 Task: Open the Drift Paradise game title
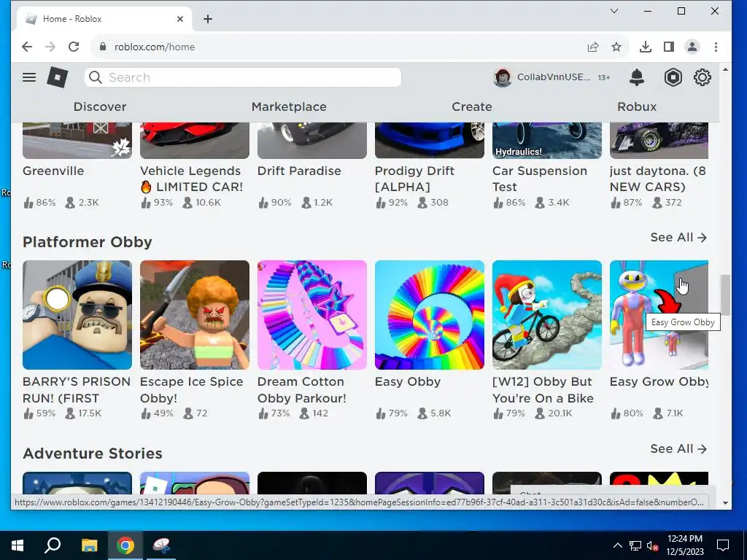(299, 171)
